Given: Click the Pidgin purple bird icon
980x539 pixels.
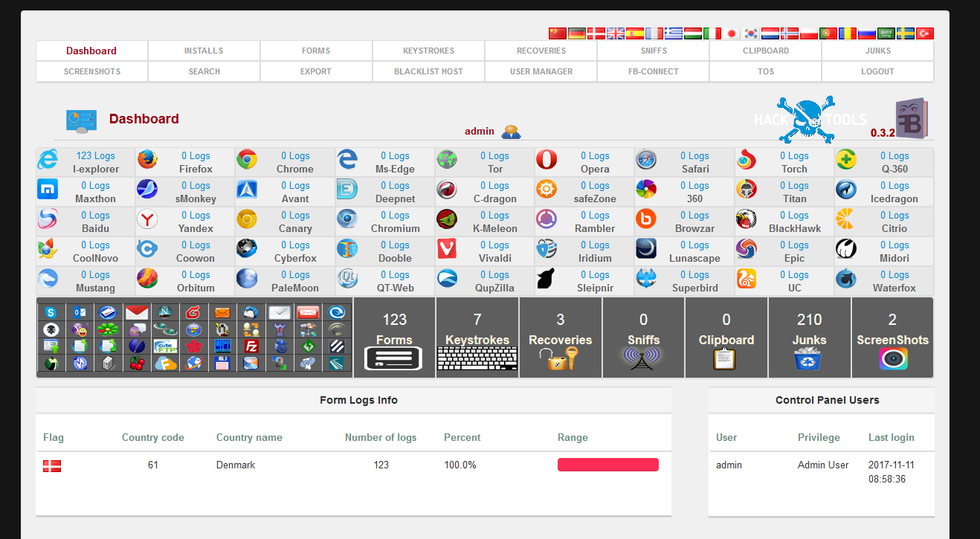Looking at the screenshot, I should [137, 329].
